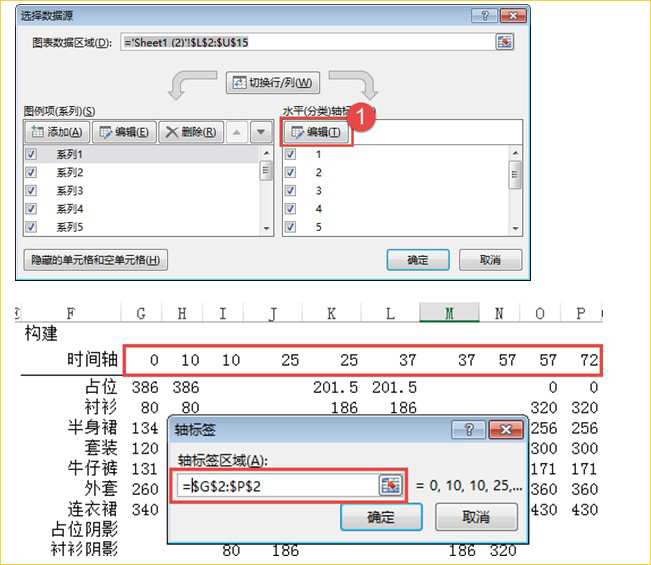
Task: Select column P header in spreadsheet
Action: coord(581,313)
